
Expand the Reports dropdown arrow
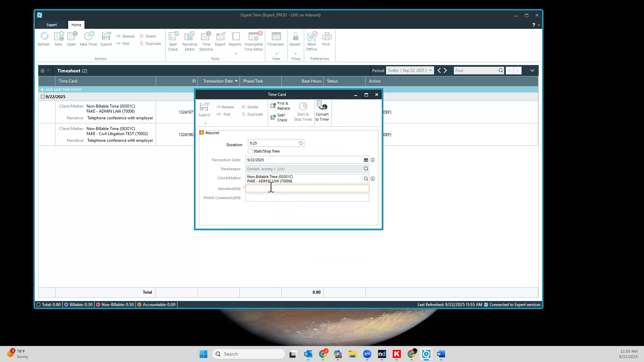click(x=236, y=54)
